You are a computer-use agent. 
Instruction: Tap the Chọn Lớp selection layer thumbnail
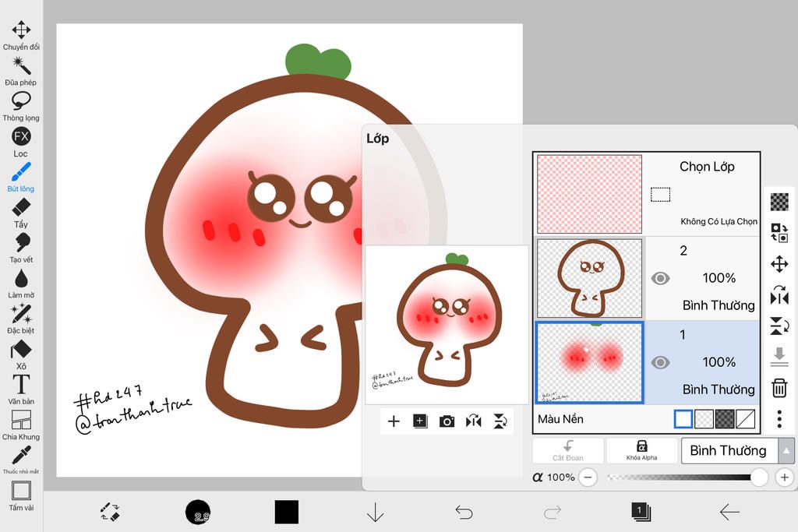coord(589,194)
